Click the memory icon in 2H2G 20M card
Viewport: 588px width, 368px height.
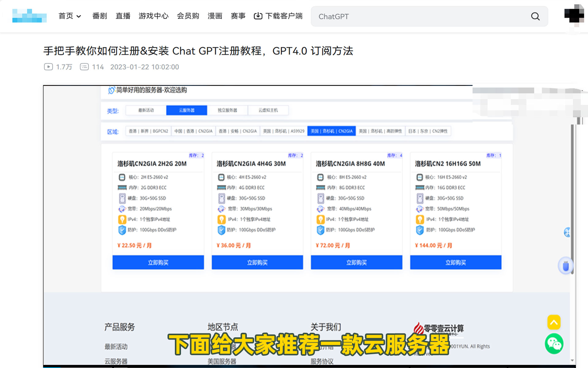(122, 188)
